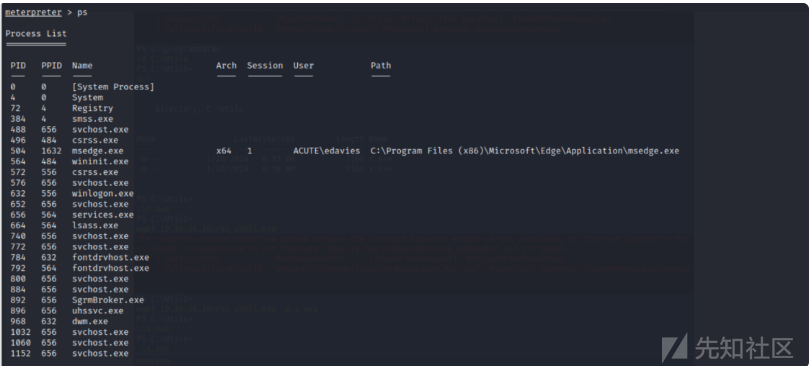Viewport: 809px width, 366px height.
Task: Click PID value 504
Action: [x=18, y=151]
